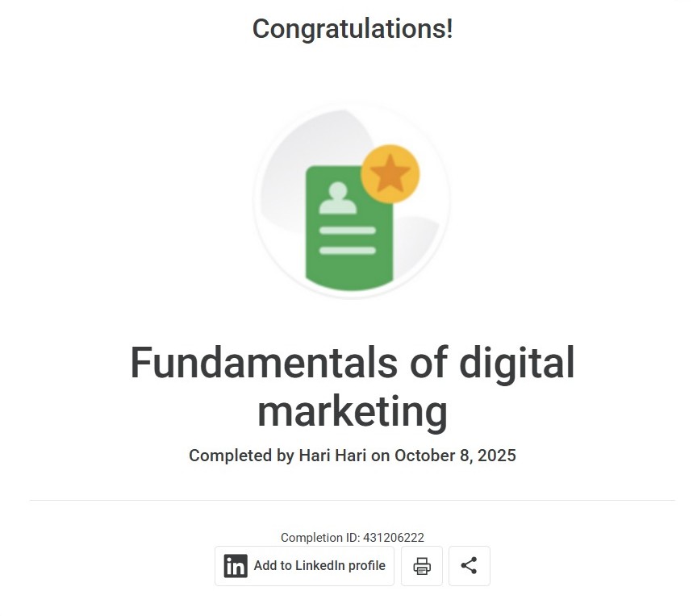The width and height of the screenshot is (697, 616).
Task: Click the Add to LinkedIn profile button
Action: coord(304,566)
